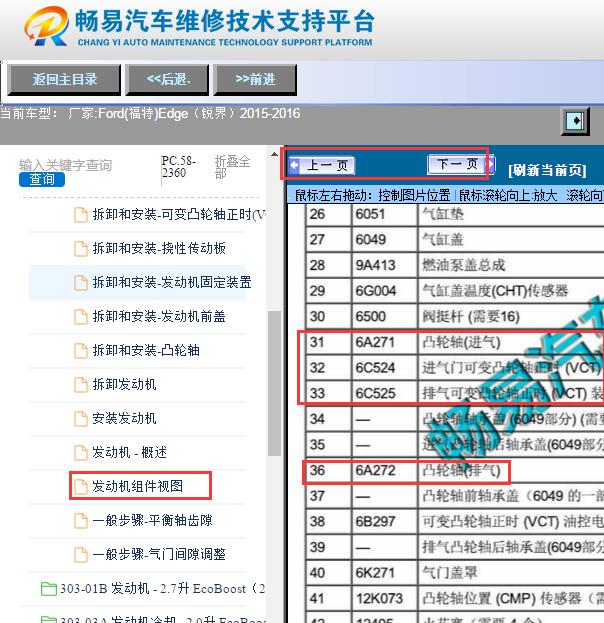Open 一般步骤-平衡轴齿隙 document
Image resolution: width=604 pixels, height=623 pixels.
point(152,520)
